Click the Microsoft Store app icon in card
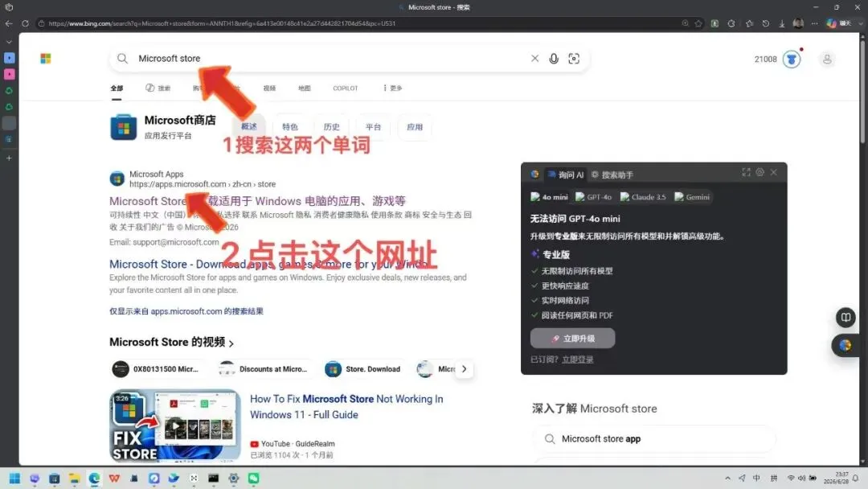 124,127
